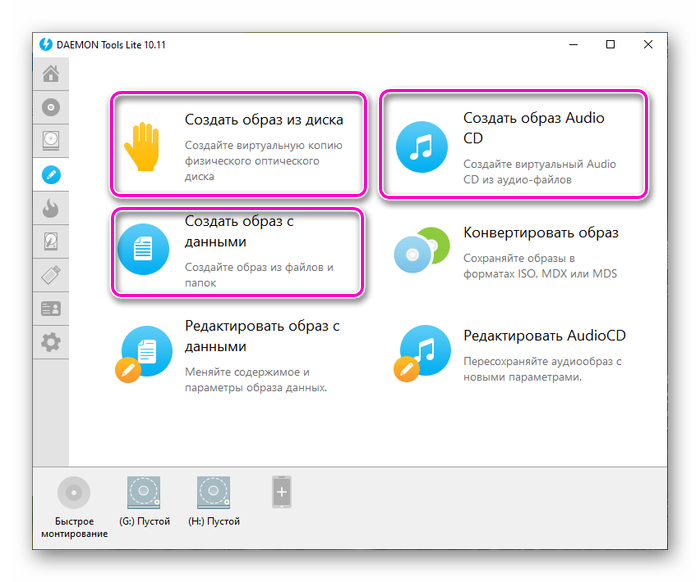Click the "(H:) Пустой" label
This screenshot has width=700, height=582.
pyautogui.click(x=214, y=521)
